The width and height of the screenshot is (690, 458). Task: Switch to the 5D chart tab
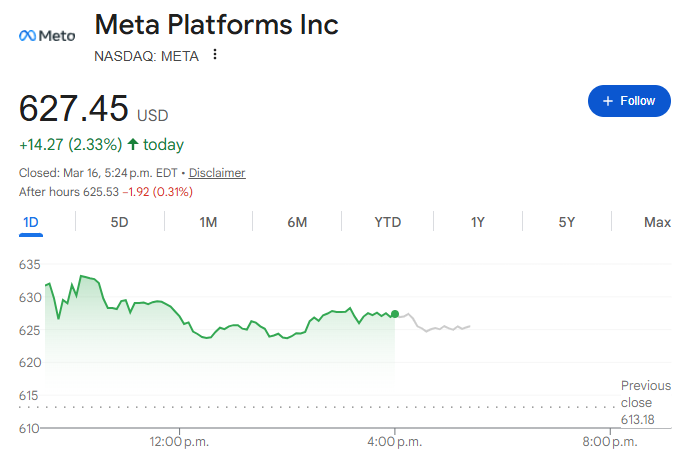coord(119,222)
